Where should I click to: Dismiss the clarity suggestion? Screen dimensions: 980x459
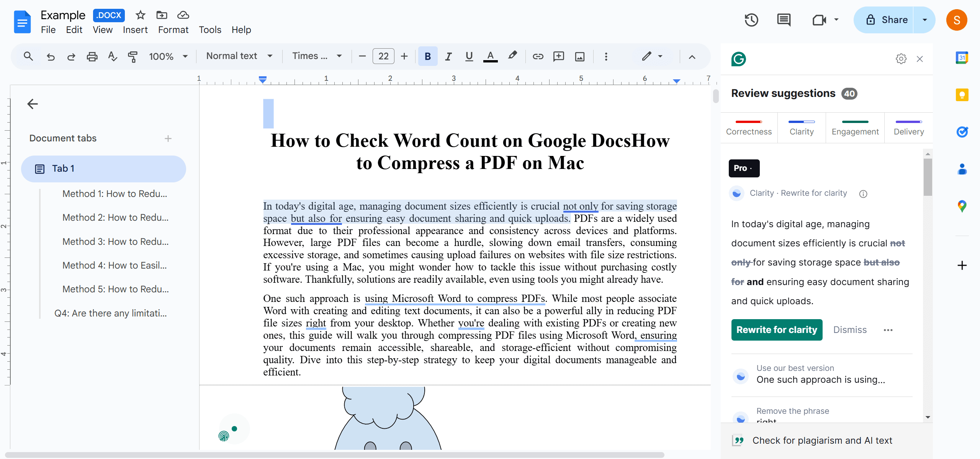click(x=850, y=330)
